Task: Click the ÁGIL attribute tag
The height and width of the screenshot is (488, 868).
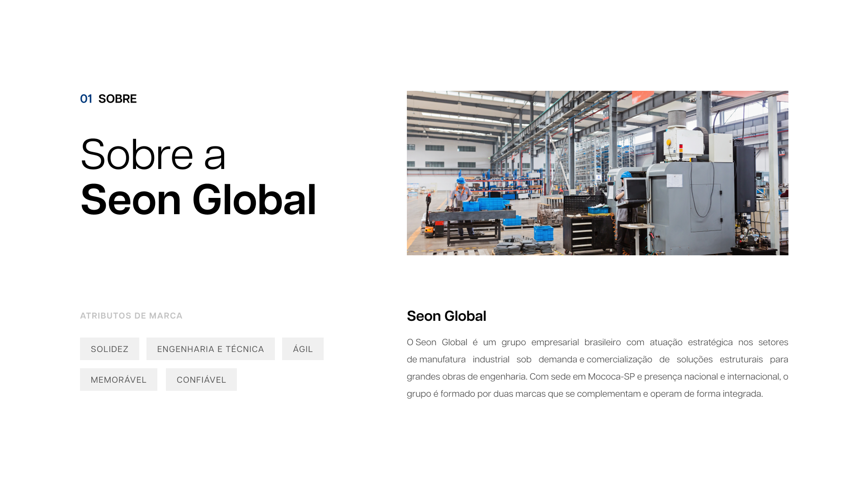Action: pos(302,349)
